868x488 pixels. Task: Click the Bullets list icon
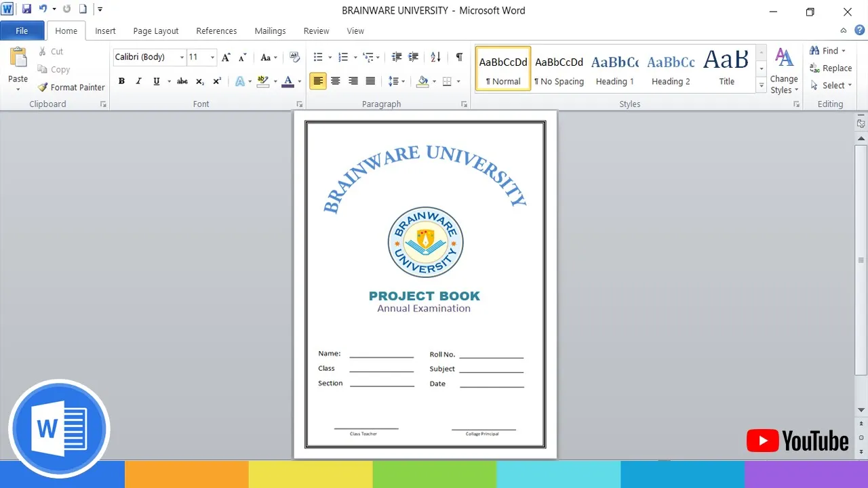click(318, 58)
